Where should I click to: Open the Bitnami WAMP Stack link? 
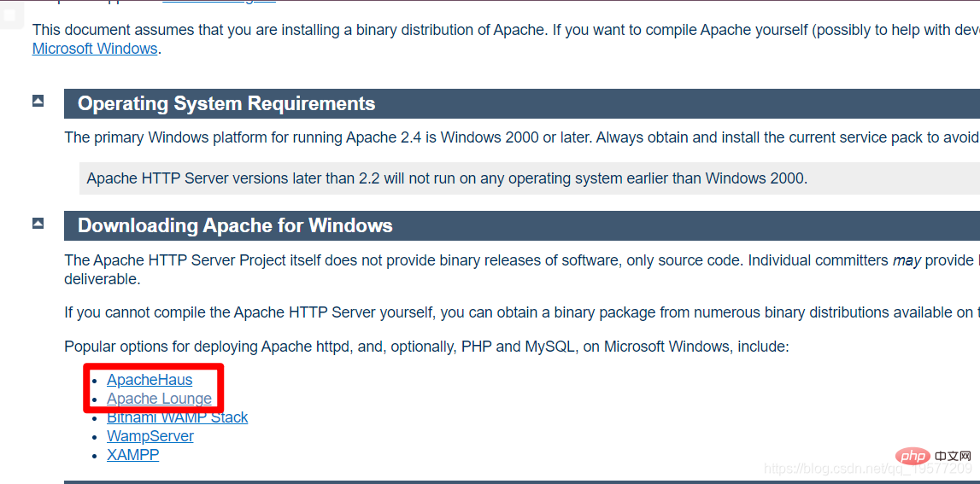(x=177, y=417)
